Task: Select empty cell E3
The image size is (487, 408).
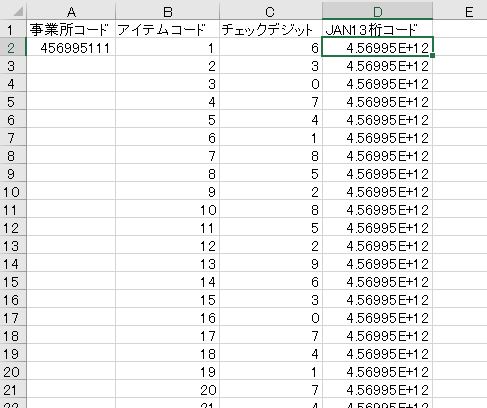Action: [460, 66]
